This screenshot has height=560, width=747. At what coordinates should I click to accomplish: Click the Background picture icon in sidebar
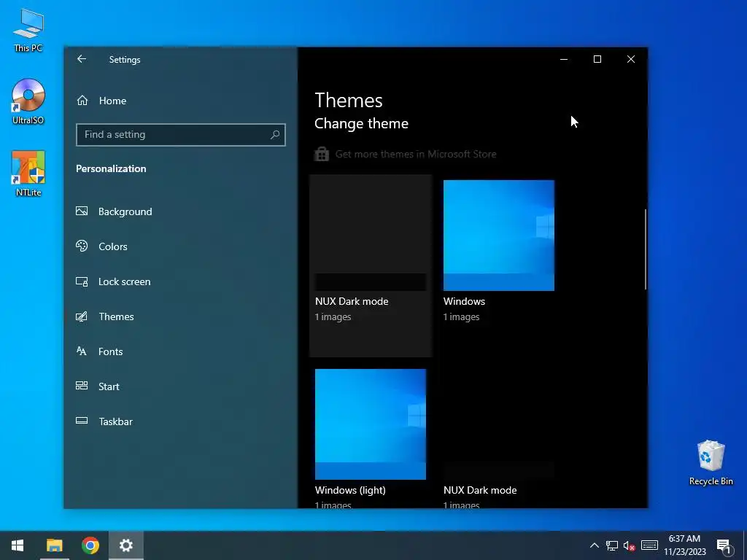(82, 211)
